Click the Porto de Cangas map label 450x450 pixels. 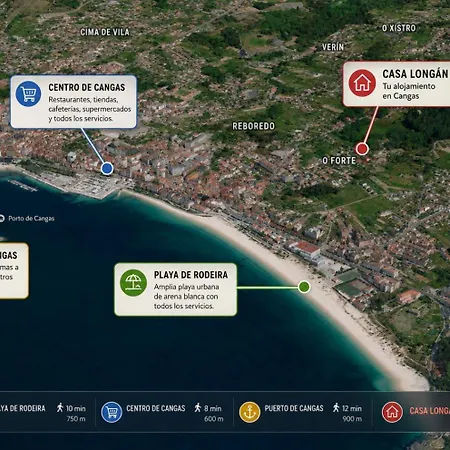[x=31, y=218]
